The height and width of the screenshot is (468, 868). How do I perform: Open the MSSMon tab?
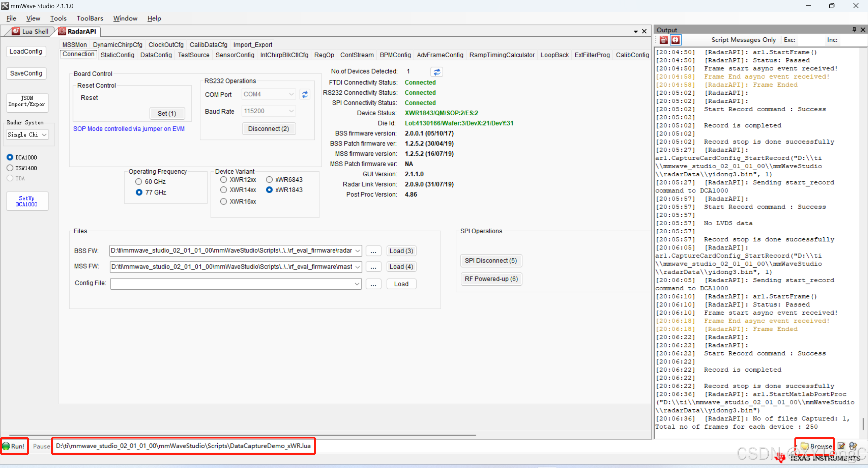click(x=75, y=45)
